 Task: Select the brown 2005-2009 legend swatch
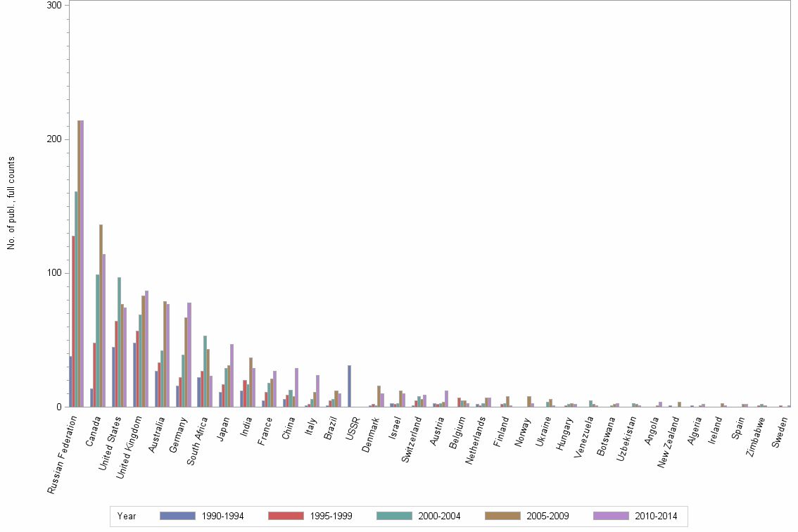pos(502,517)
